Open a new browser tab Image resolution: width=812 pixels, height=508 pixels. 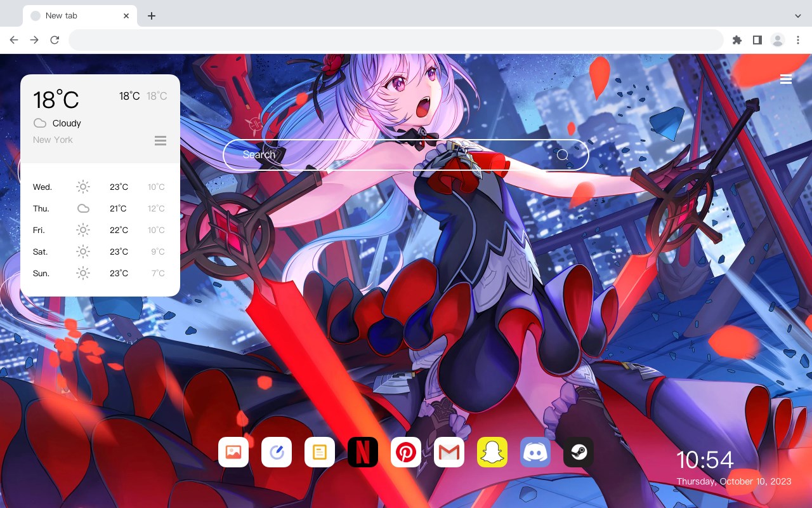click(x=151, y=16)
